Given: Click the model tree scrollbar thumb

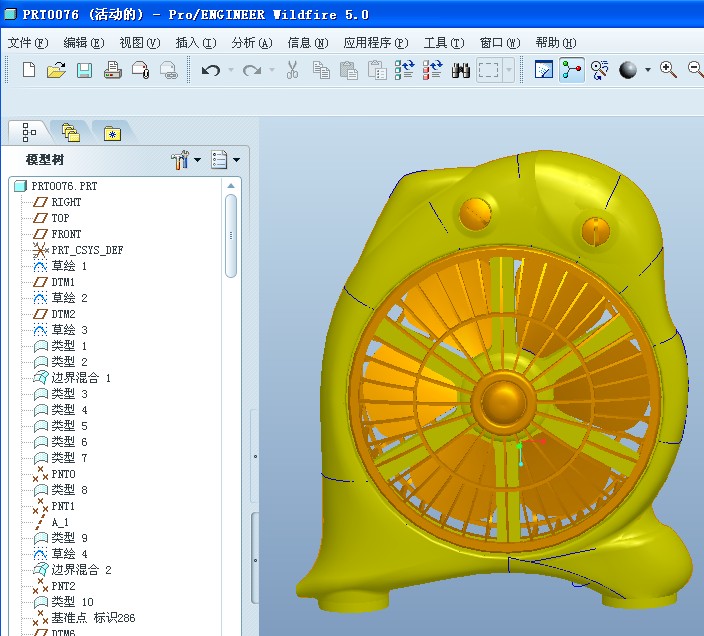Looking at the screenshot, I should tap(231, 236).
